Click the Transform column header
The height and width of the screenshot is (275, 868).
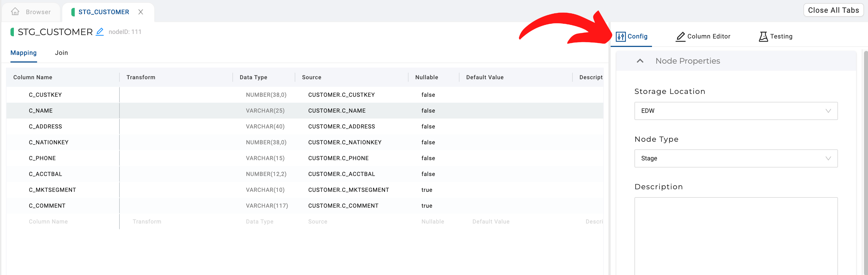coord(141,78)
